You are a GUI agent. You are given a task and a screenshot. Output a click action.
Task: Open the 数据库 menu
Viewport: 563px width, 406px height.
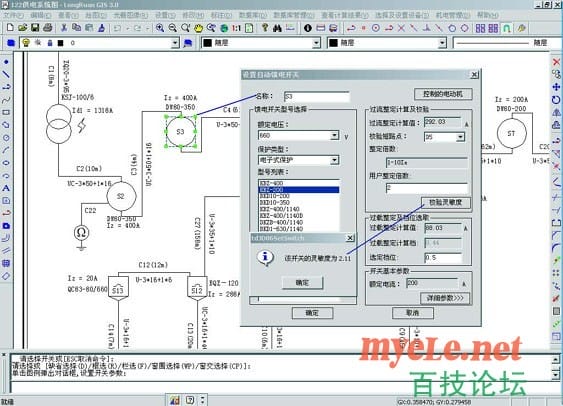click(x=253, y=15)
